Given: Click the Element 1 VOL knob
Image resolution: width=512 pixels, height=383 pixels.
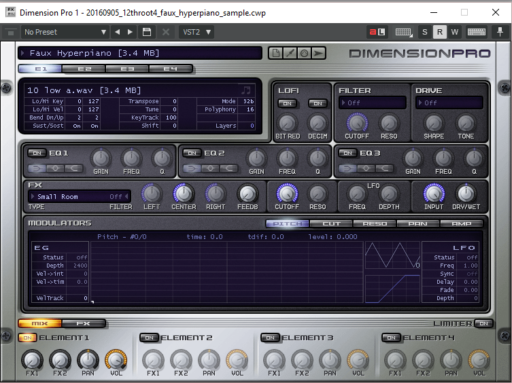Looking at the screenshot, I should tap(116, 360).
